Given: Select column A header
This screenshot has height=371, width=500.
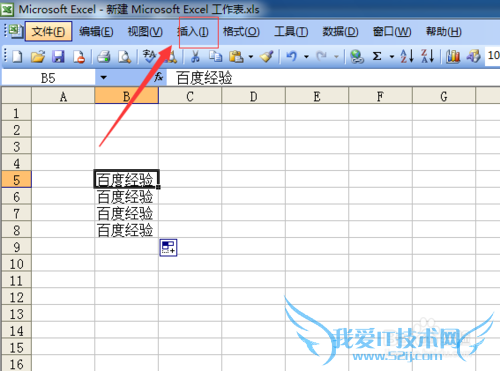Looking at the screenshot, I should 63,96.
